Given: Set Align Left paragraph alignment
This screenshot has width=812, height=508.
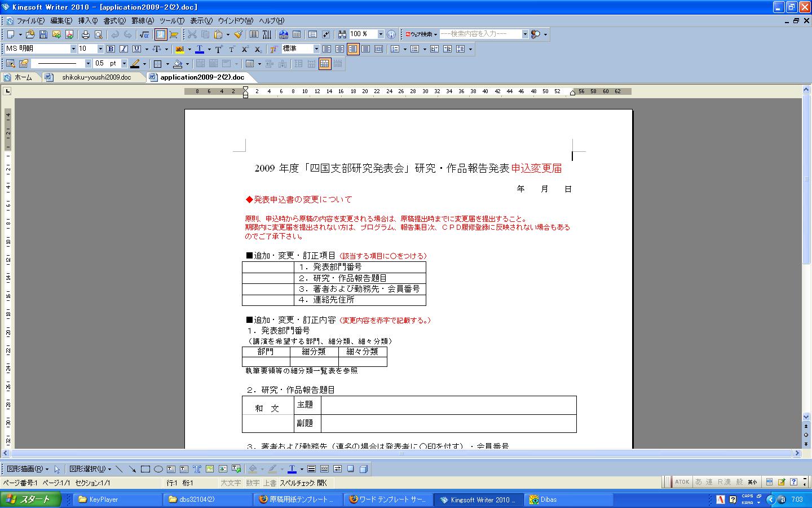Looking at the screenshot, I should 326,49.
